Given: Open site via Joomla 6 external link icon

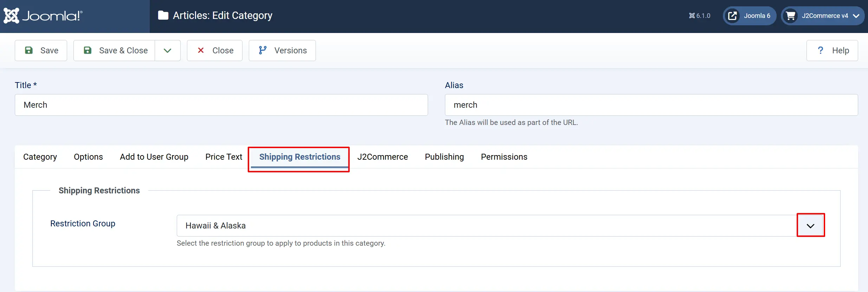Looking at the screenshot, I should coord(732,16).
